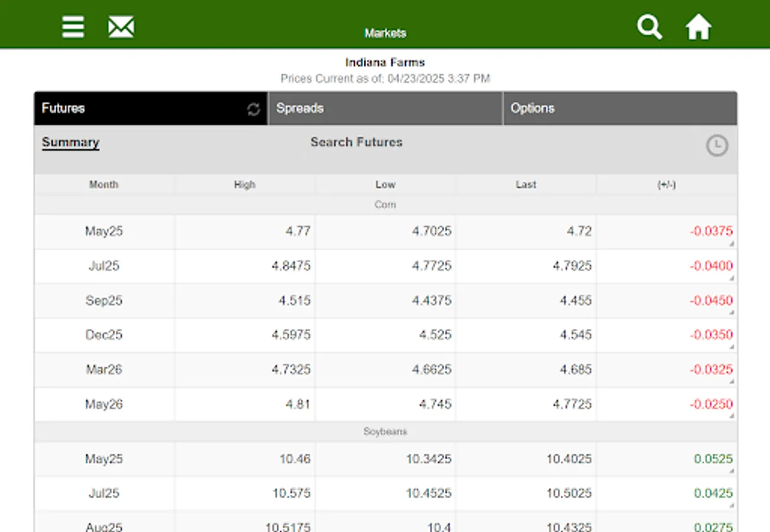
Task: Select the Corn Sep25 row
Action: (103, 300)
